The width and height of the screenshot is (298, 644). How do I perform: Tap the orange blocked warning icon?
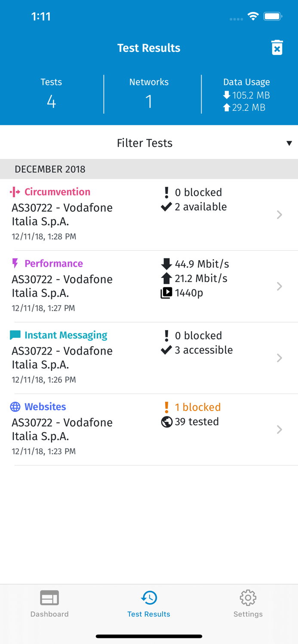pos(166,407)
